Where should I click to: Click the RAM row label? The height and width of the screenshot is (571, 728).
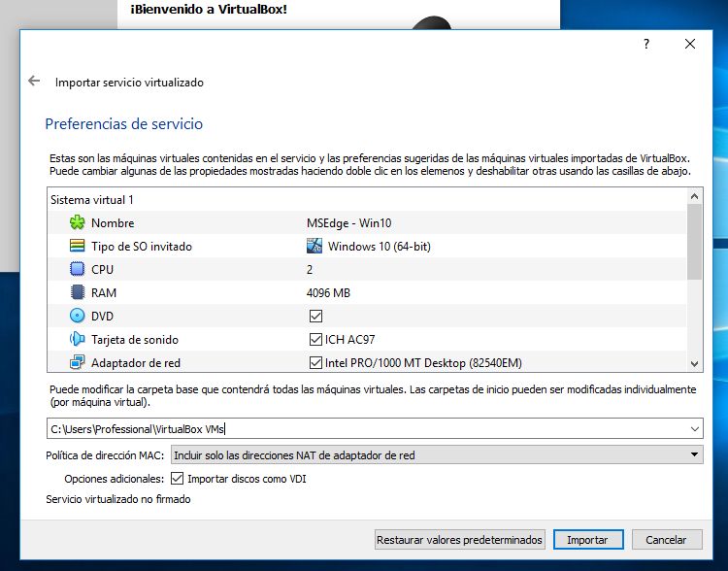pos(104,292)
